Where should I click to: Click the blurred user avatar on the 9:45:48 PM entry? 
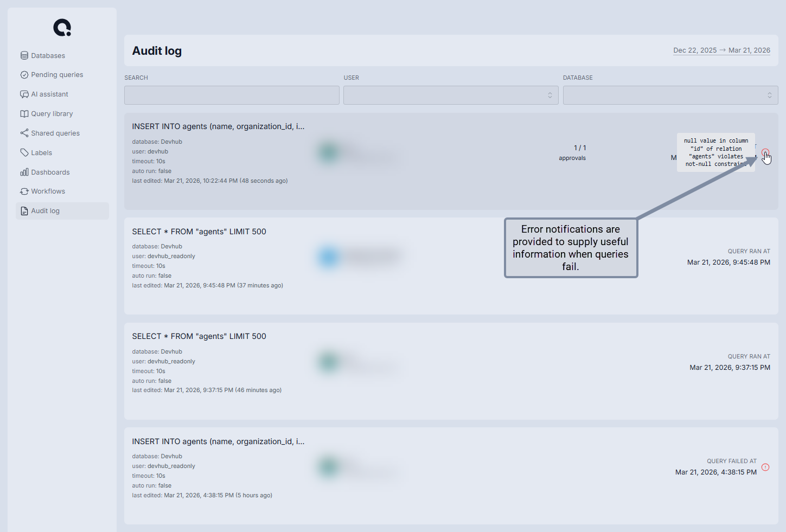tap(329, 257)
